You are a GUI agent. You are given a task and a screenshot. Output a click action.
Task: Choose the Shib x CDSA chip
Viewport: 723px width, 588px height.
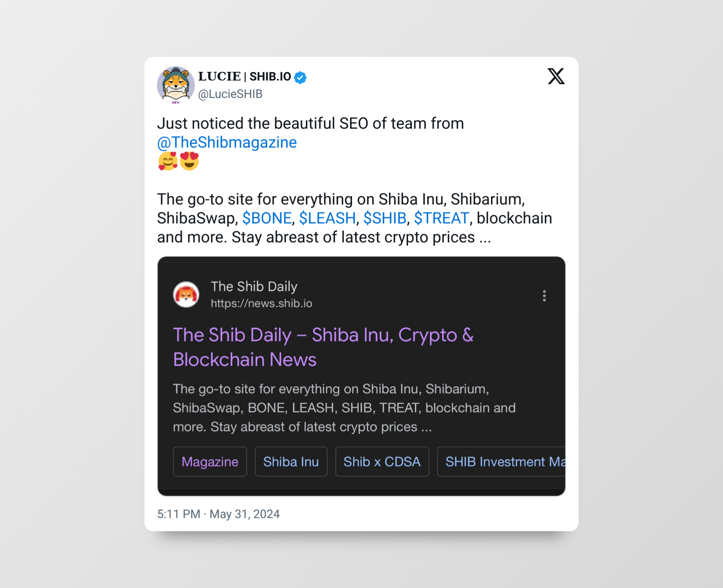click(382, 462)
